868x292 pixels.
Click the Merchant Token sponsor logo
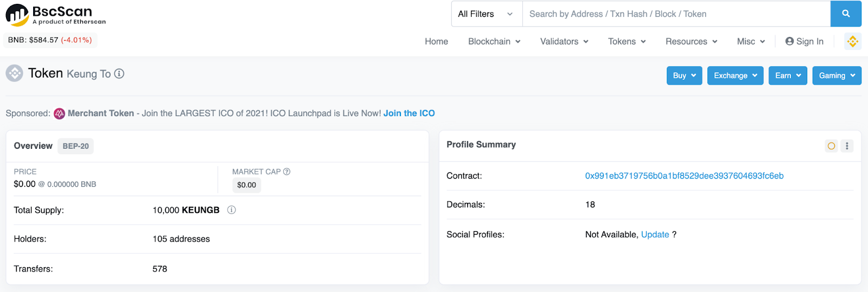click(60, 113)
